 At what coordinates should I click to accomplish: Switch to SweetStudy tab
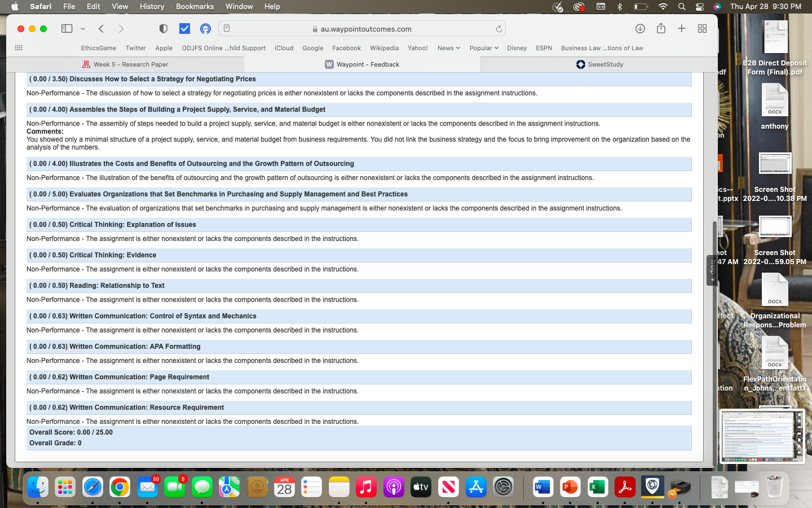click(x=599, y=64)
